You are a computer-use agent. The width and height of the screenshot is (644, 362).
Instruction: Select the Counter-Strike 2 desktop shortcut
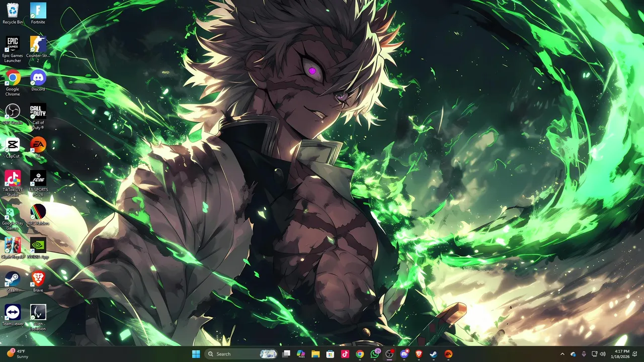click(x=38, y=50)
